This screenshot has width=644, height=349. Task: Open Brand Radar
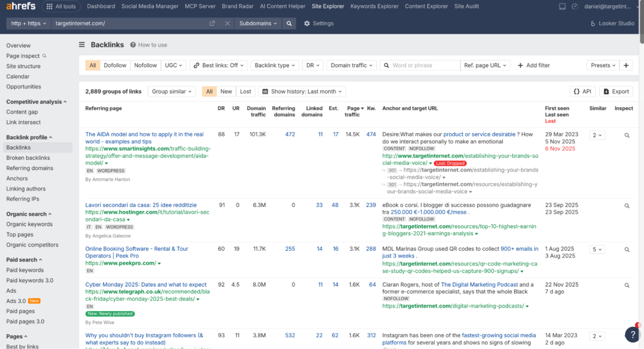click(238, 6)
